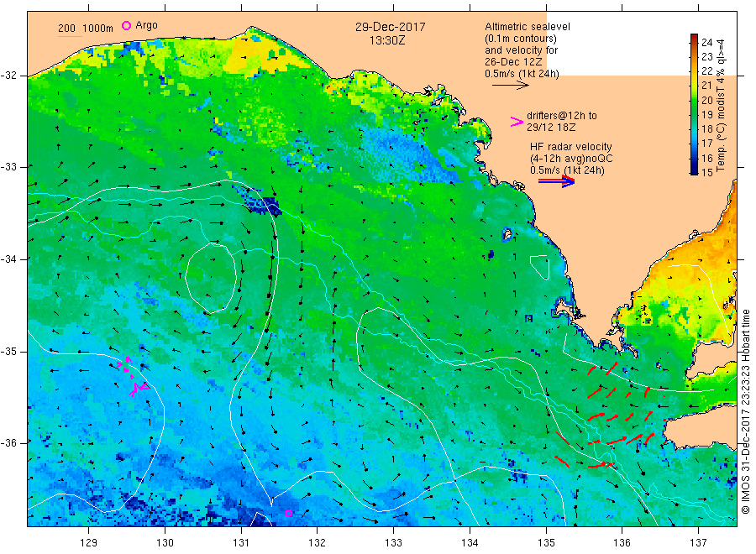Screen dimensions: 756x554
Task: Click the longitude label 132
Action: point(318,543)
